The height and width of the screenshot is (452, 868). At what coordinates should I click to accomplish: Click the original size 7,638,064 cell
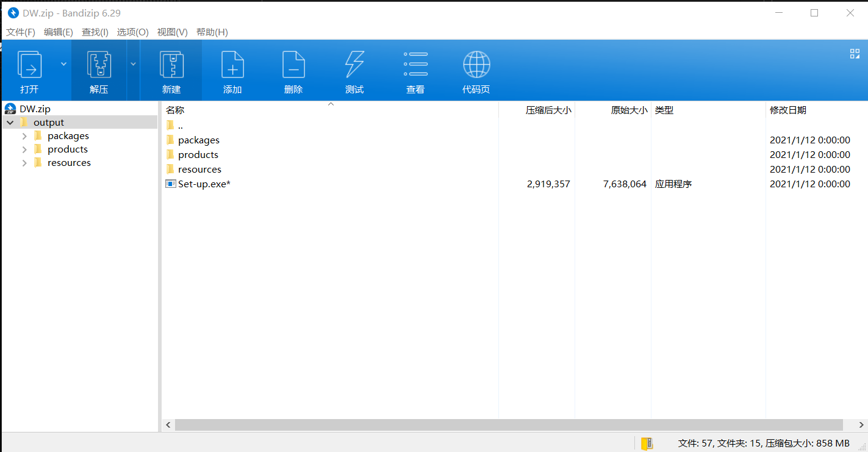point(625,184)
